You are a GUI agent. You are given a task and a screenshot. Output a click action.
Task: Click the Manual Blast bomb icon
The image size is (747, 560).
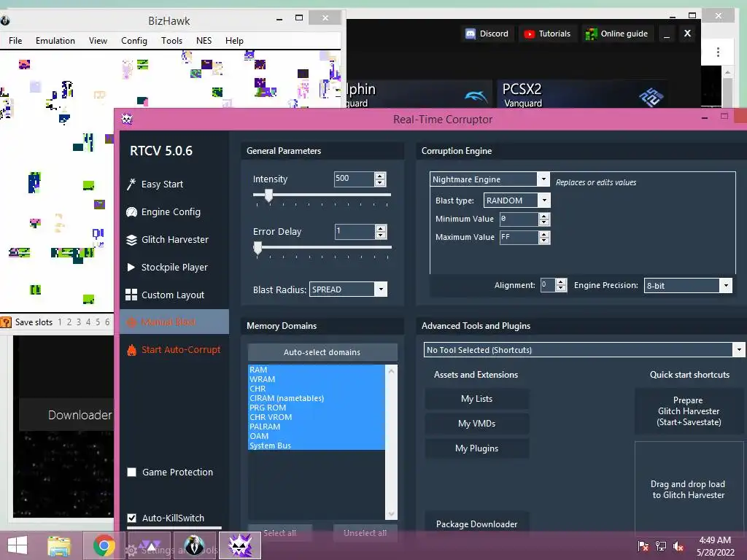(131, 322)
